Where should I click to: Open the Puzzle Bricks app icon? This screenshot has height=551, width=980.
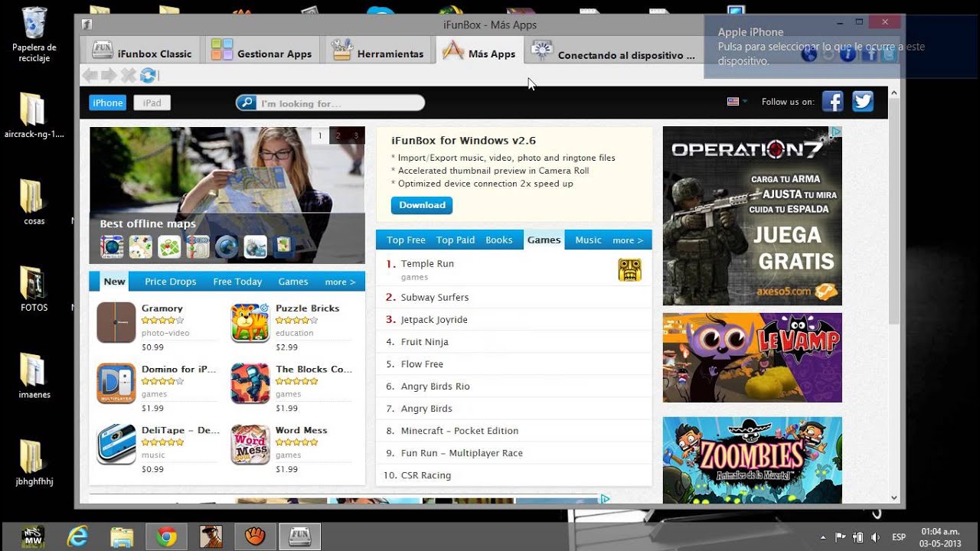pyautogui.click(x=250, y=322)
